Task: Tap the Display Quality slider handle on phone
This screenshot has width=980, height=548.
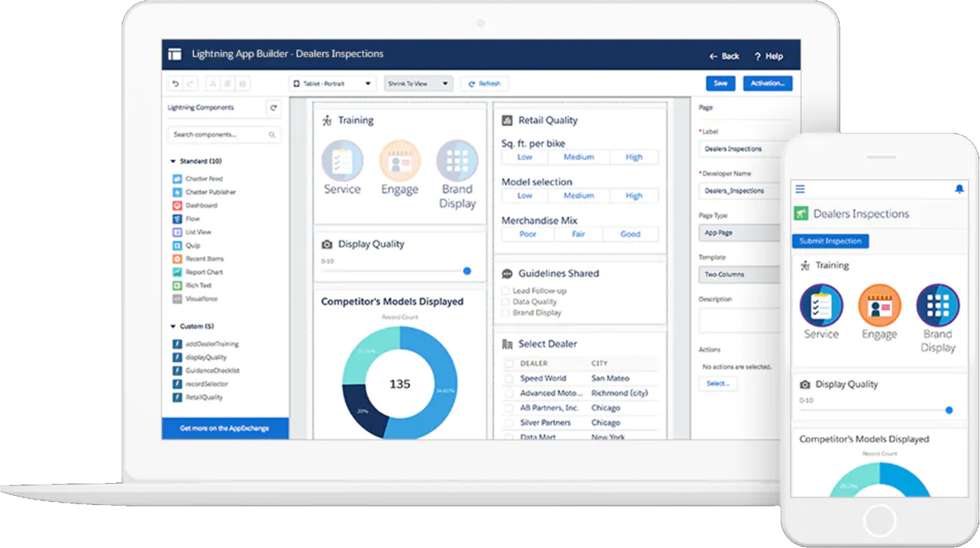Action: (949, 411)
